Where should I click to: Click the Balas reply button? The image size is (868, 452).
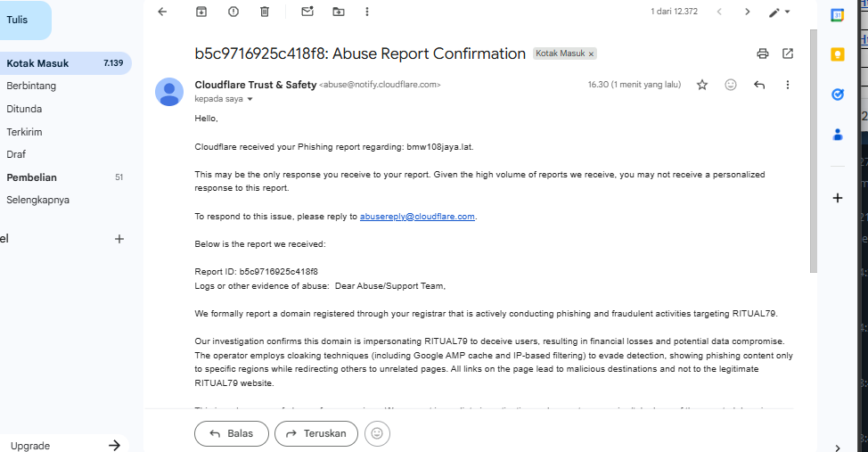pyautogui.click(x=231, y=434)
